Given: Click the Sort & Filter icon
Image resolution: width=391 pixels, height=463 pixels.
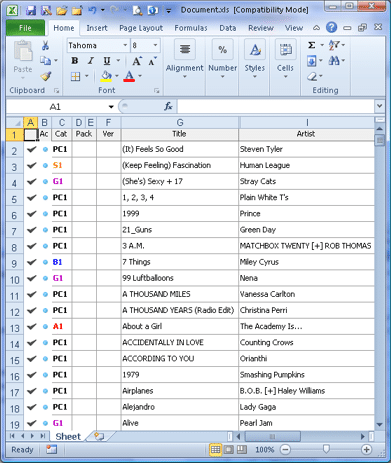Looking at the screenshot, I should click(334, 45).
